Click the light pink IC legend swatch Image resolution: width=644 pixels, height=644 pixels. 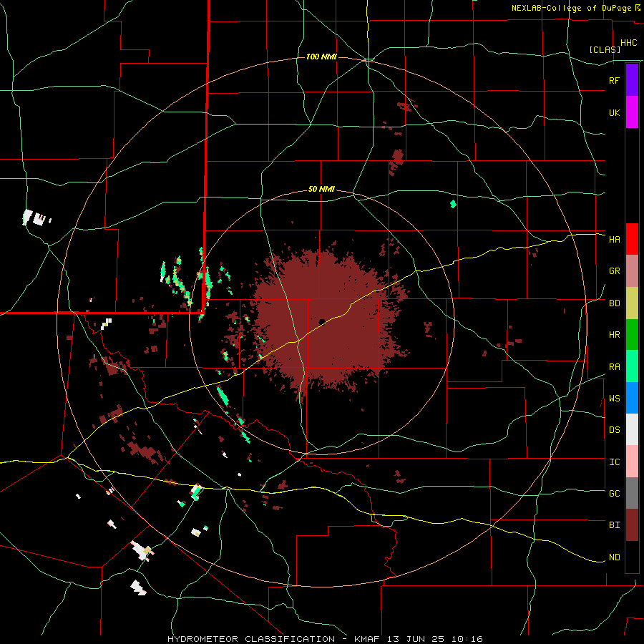[632, 462]
